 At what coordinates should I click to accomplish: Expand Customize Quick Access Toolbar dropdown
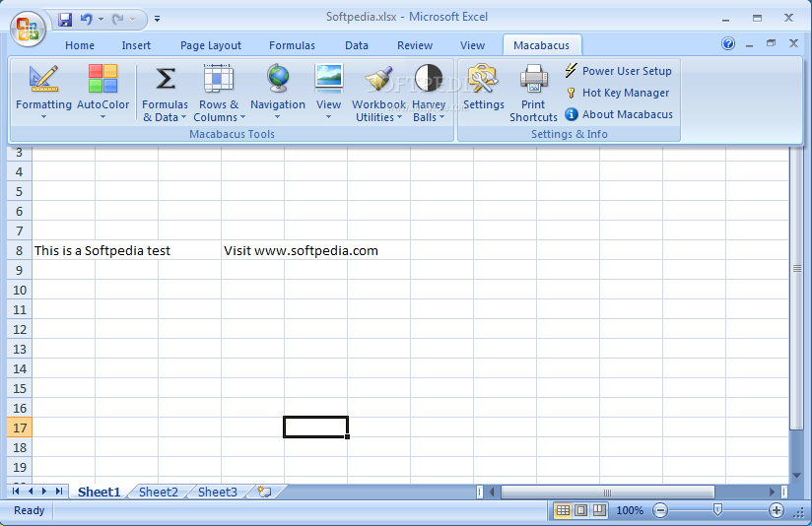click(x=157, y=19)
